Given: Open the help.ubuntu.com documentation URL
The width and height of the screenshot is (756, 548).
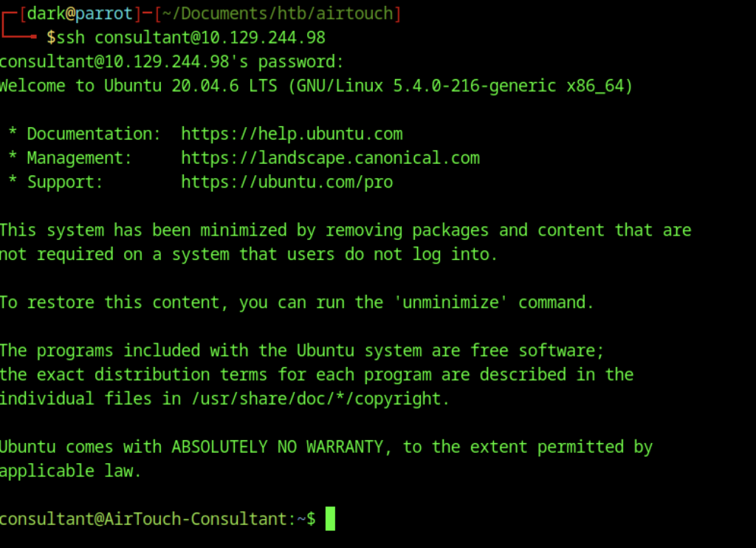Looking at the screenshot, I should click(292, 134).
